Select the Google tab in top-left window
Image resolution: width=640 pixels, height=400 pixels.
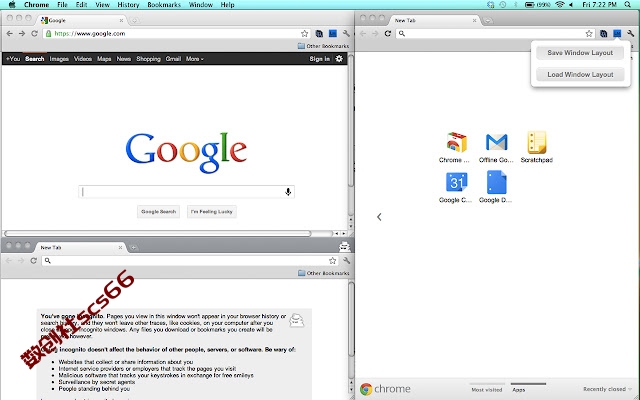pyautogui.click(x=82, y=20)
